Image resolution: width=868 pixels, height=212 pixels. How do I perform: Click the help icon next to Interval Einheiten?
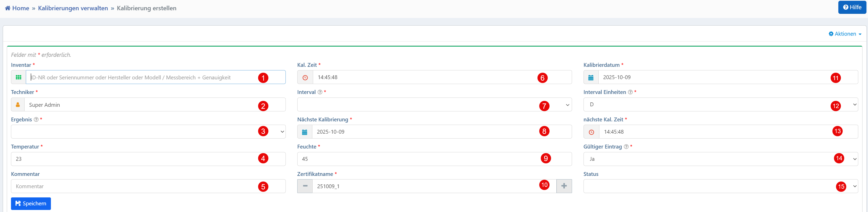point(630,92)
